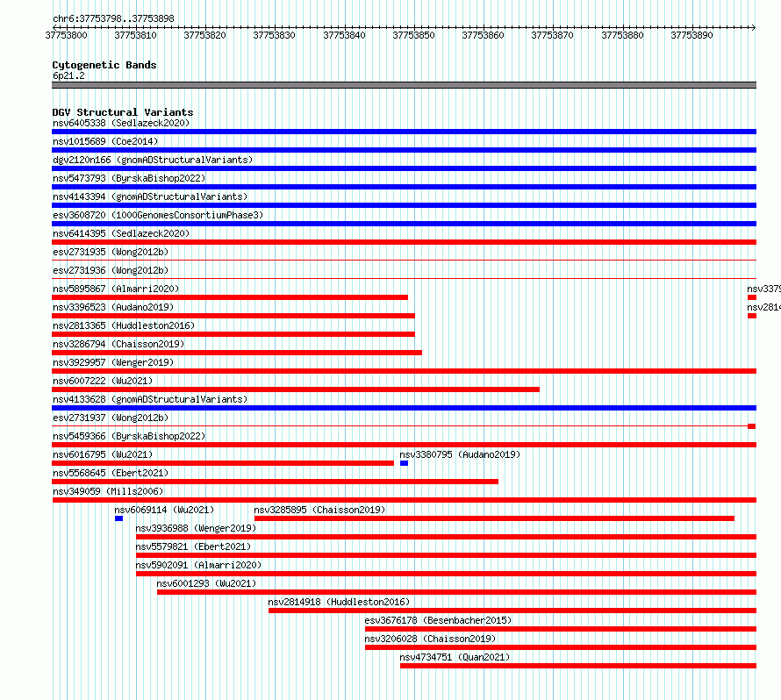
Task: Click nsv6007222 (Wu2021) label
Action: pyautogui.click(x=103, y=381)
